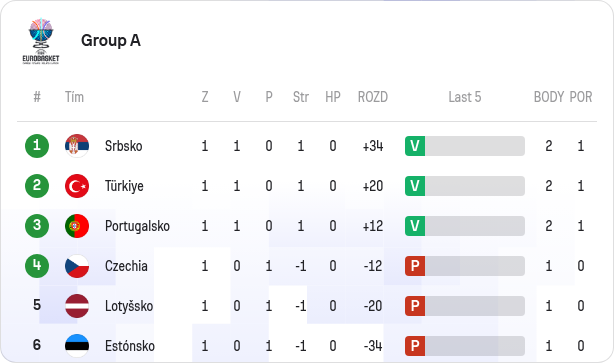Click the Tím column header
This screenshot has width=614, height=363.
tap(74, 97)
